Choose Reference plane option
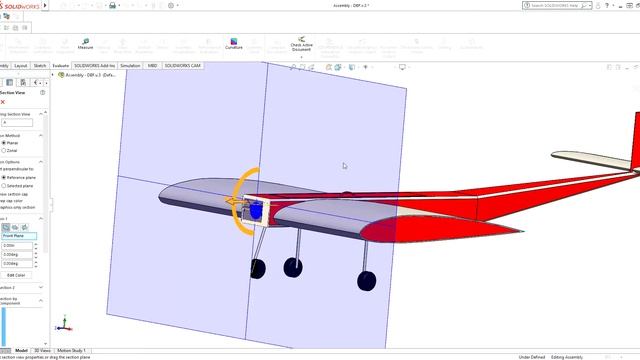Screen dimensions: 640x360 pyautogui.click(x=4, y=178)
